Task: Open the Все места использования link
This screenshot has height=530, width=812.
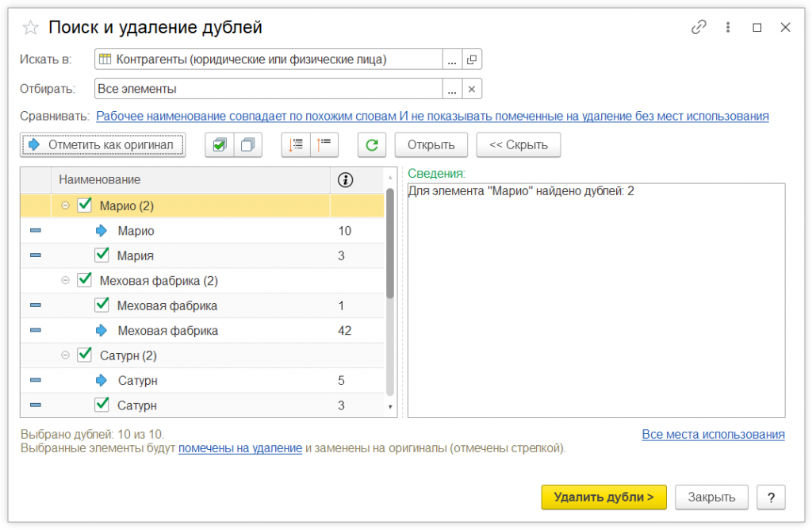Action: (x=713, y=435)
